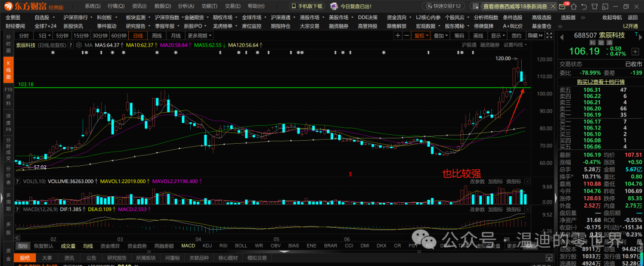Select BOLL indicator tab

(x=241, y=246)
